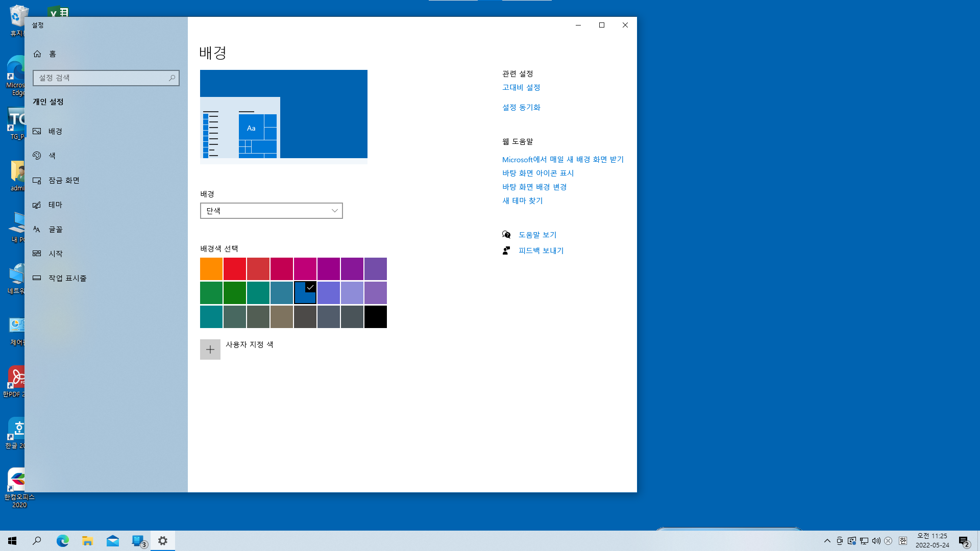Open Microsoft Edge from the taskbar
Viewport: 980px width, 551px height.
[62, 541]
